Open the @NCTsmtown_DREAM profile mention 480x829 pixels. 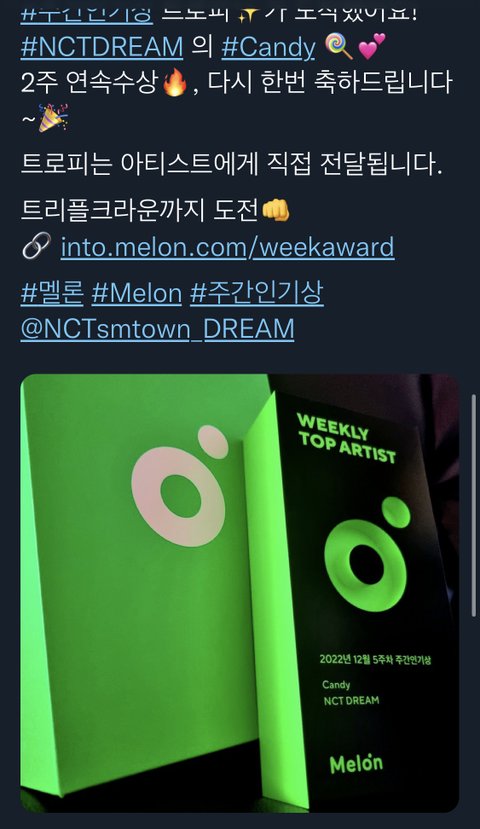[157, 329]
